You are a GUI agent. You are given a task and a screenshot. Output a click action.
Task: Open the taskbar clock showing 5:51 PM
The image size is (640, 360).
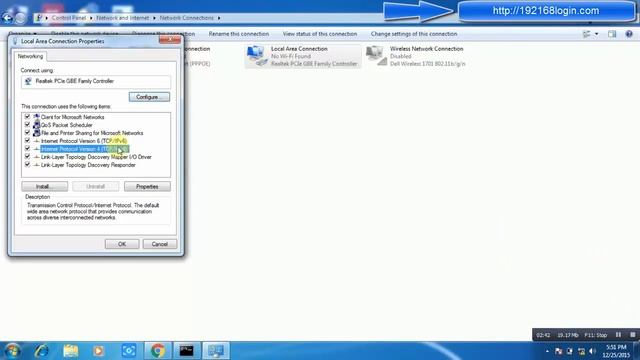pyautogui.click(x=616, y=351)
